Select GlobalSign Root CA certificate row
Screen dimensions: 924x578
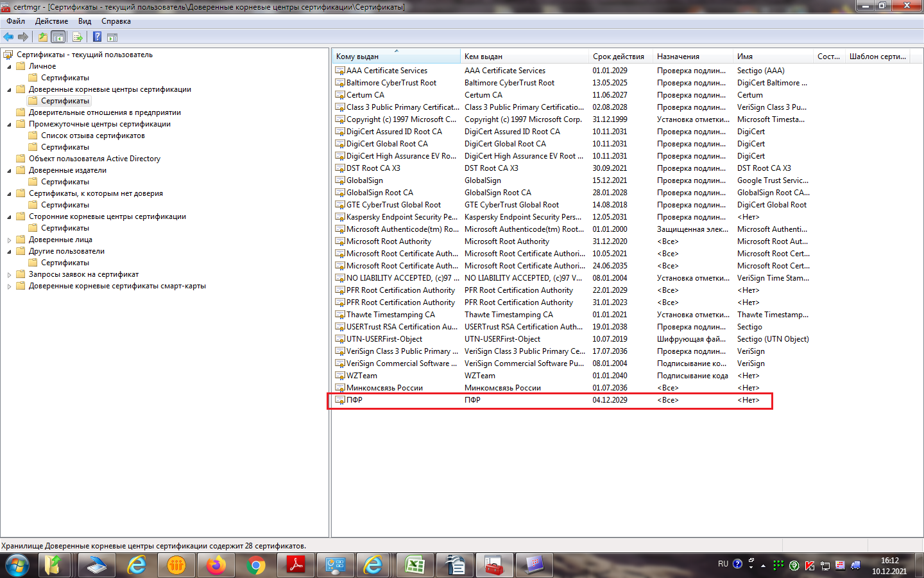379,193
